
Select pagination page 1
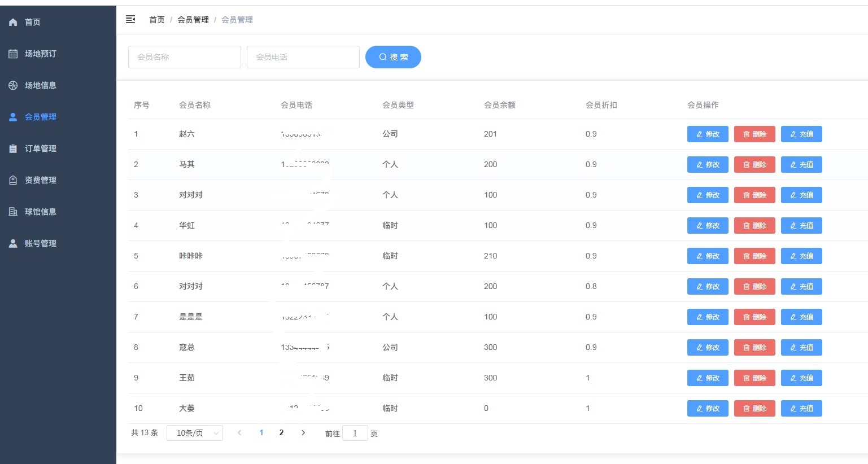pyautogui.click(x=261, y=433)
